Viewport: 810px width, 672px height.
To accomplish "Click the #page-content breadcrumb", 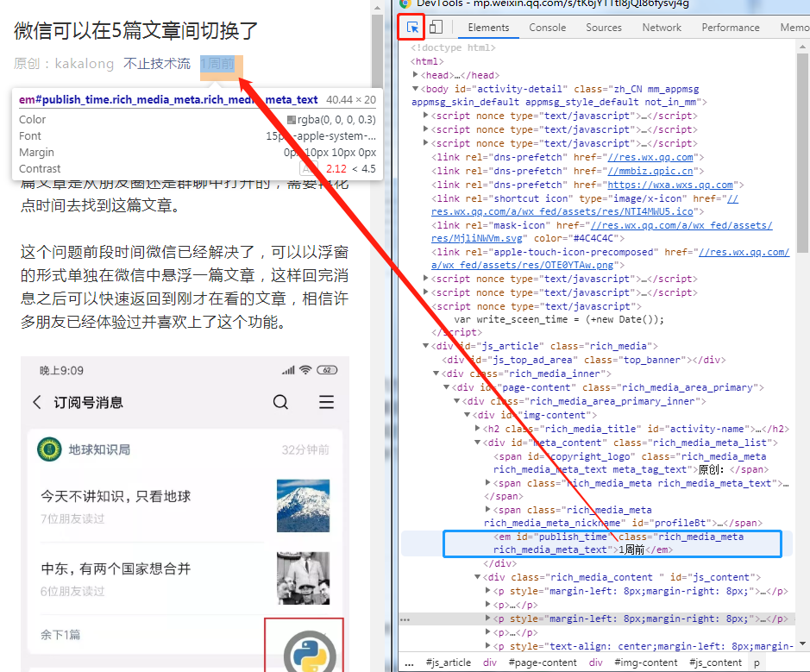I will click(x=543, y=663).
